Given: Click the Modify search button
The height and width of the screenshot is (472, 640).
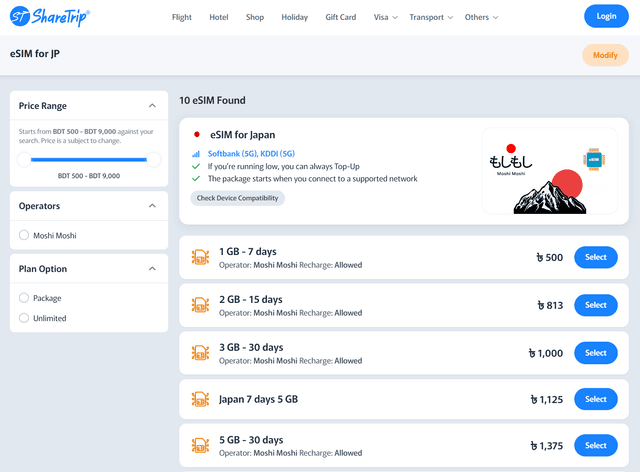Looking at the screenshot, I should coord(605,55).
